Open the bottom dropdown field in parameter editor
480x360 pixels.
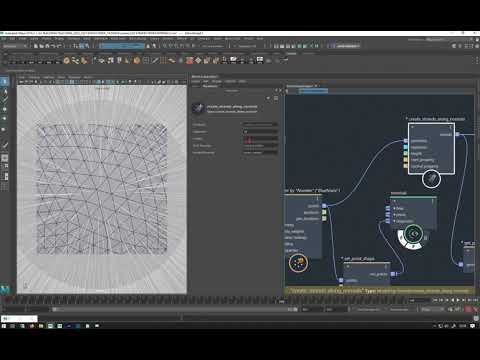point(260,153)
